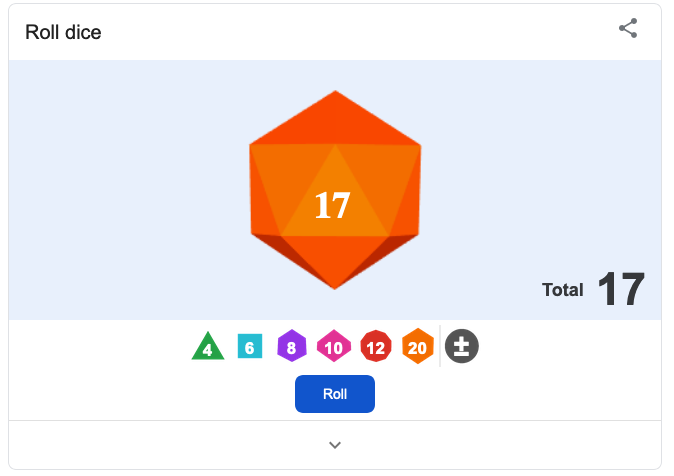
Task: Click the "Roll dice" heading
Action: (x=63, y=32)
